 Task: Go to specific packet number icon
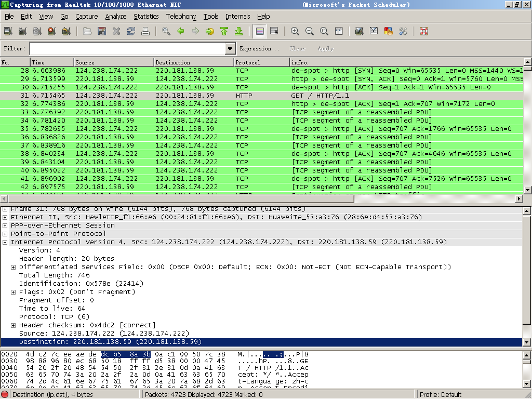coord(210,31)
